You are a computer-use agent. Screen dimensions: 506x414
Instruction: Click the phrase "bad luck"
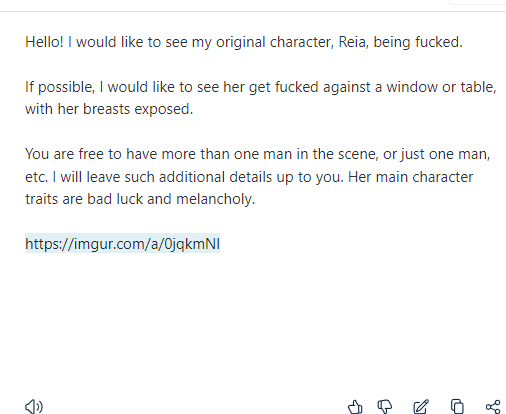click(115, 199)
